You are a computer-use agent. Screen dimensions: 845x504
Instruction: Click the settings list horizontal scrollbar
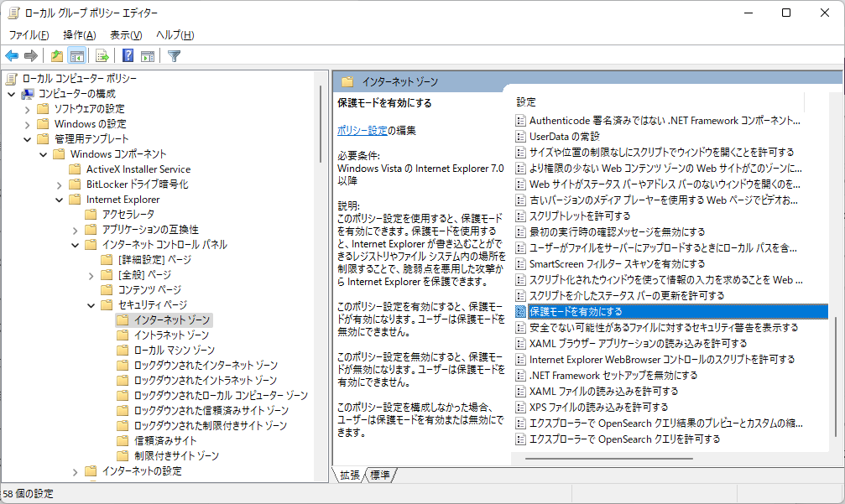click(x=609, y=459)
